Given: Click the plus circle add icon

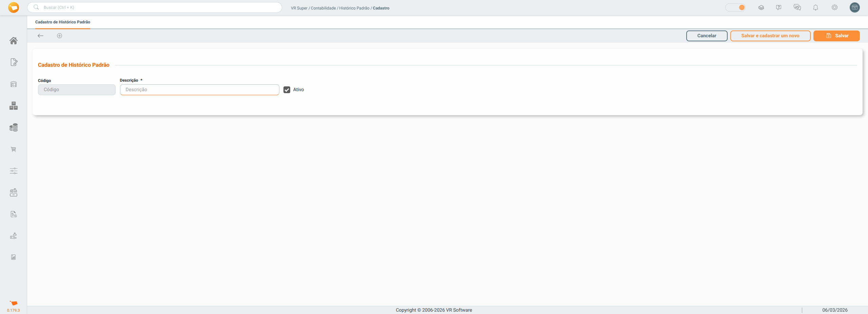Looking at the screenshot, I should coord(59,36).
